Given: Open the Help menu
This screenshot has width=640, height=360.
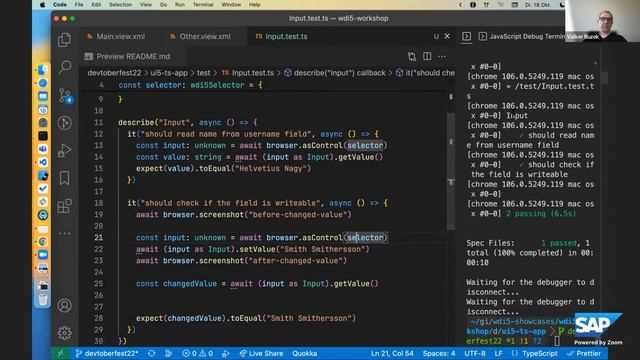Looking at the screenshot, I should (x=254, y=5).
